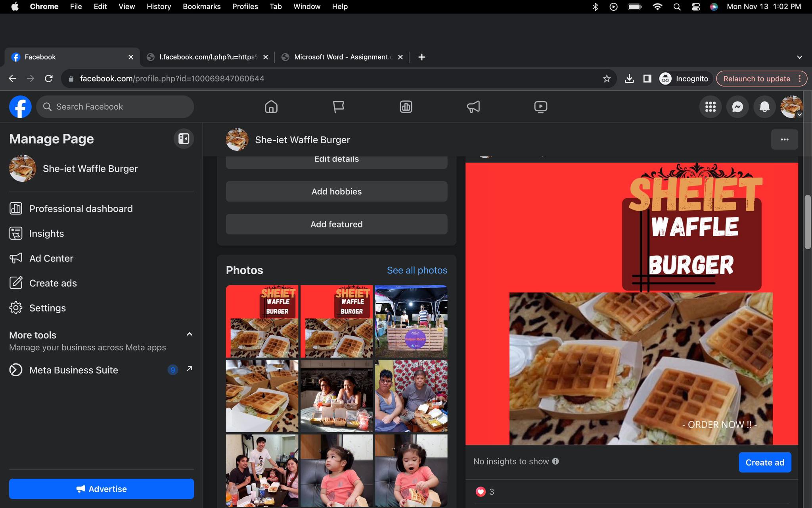Toggle Chrome side panel button
Screen dimensions: 812x508
pos(647,79)
